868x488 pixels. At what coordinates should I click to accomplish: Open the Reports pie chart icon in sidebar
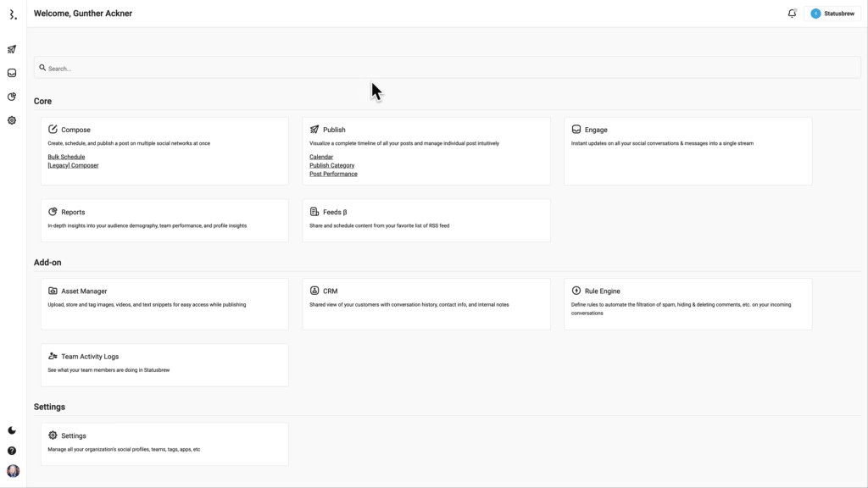click(11, 96)
